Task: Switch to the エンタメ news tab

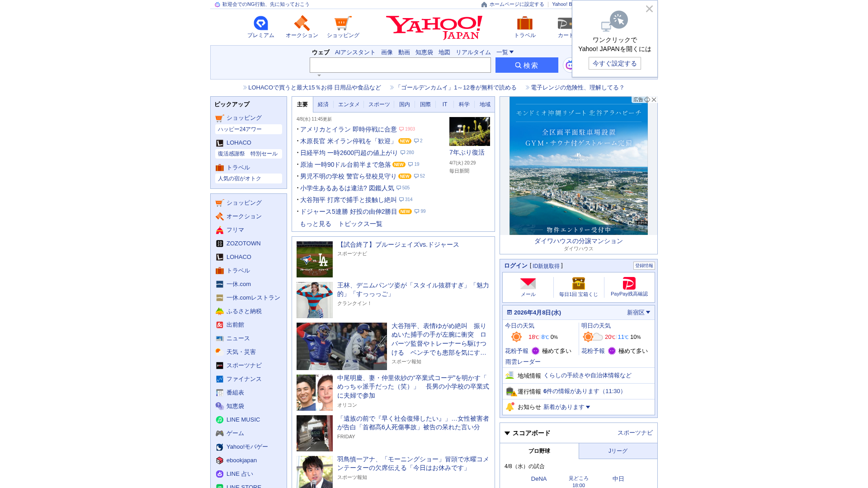Action: (x=349, y=104)
